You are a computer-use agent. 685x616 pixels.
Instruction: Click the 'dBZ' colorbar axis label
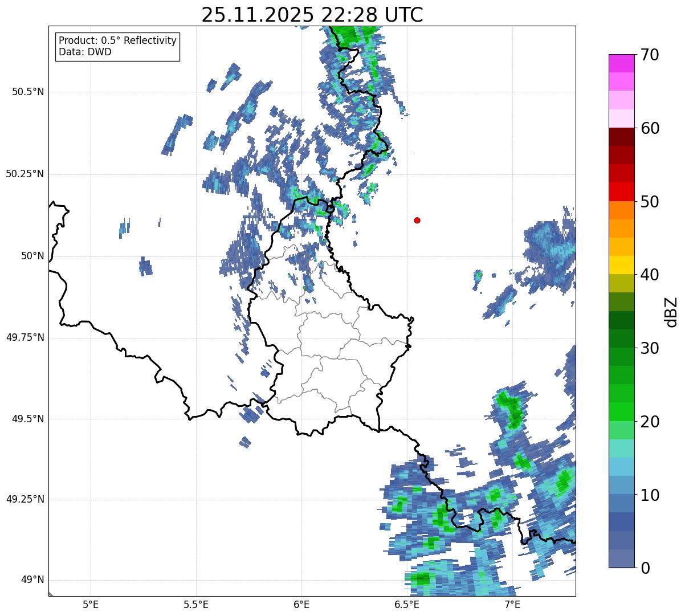(x=671, y=312)
